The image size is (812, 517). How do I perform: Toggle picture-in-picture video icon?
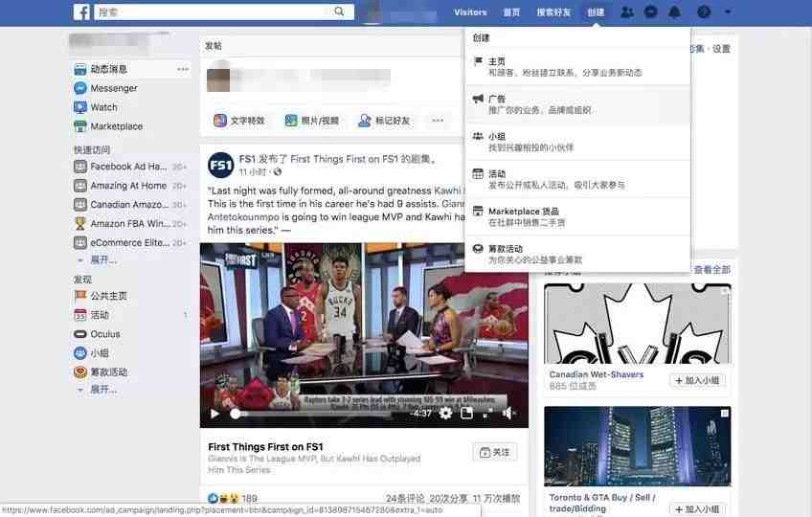(x=466, y=413)
